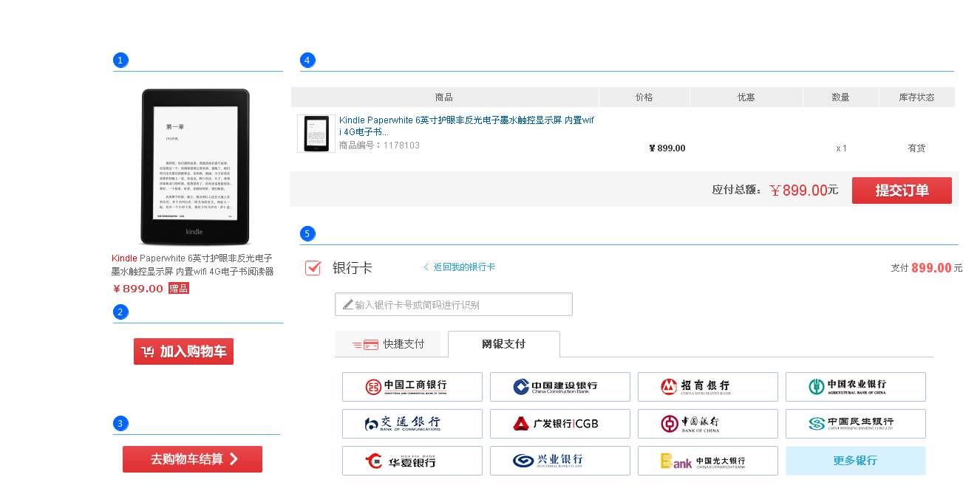Image resolution: width=980 pixels, height=491 pixels.
Task: Focus the bank card number input field
Action: (x=454, y=304)
